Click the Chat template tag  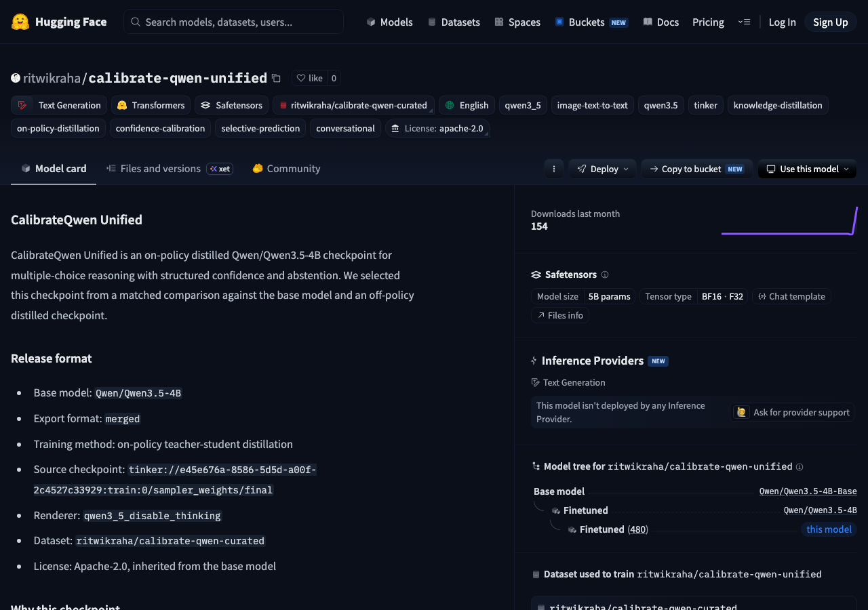point(791,296)
